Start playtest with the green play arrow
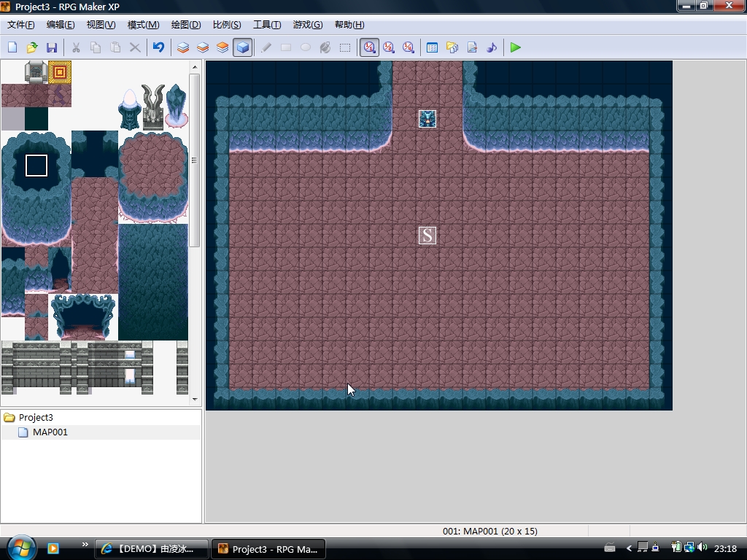This screenshot has width=747, height=560. click(x=516, y=47)
